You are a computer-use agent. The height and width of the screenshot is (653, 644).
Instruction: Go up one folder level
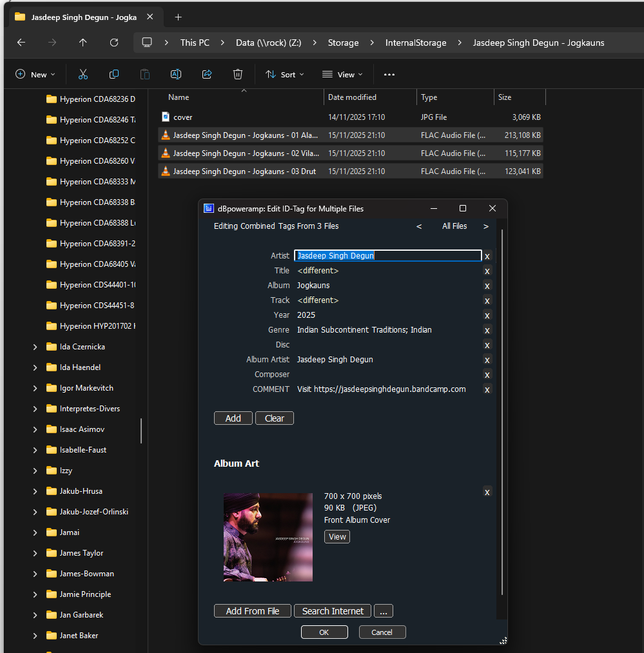coord(83,43)
